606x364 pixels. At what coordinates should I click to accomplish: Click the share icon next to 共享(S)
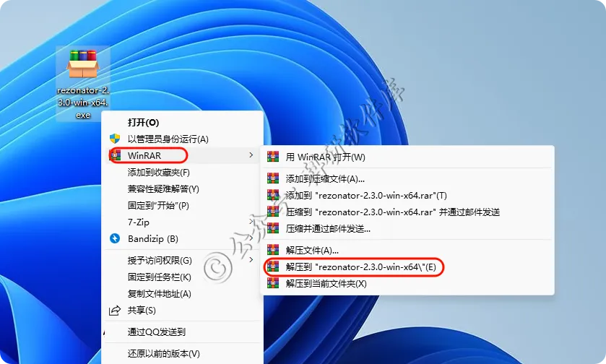click(115, 311)
